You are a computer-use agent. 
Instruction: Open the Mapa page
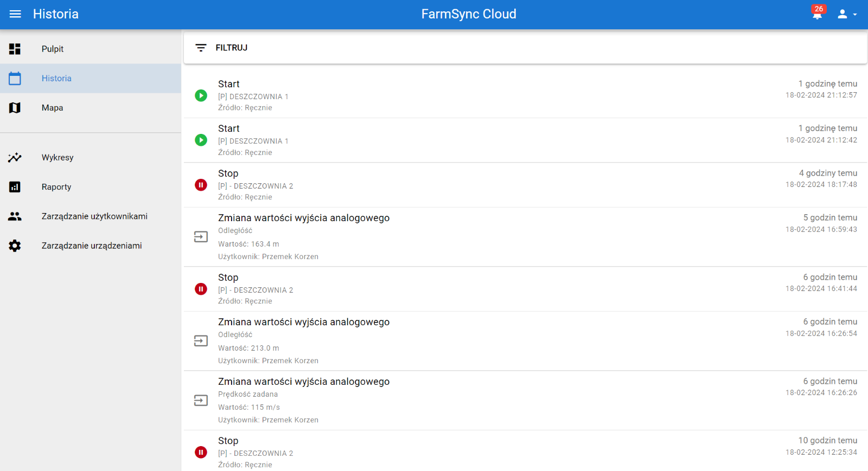[52, 108]
